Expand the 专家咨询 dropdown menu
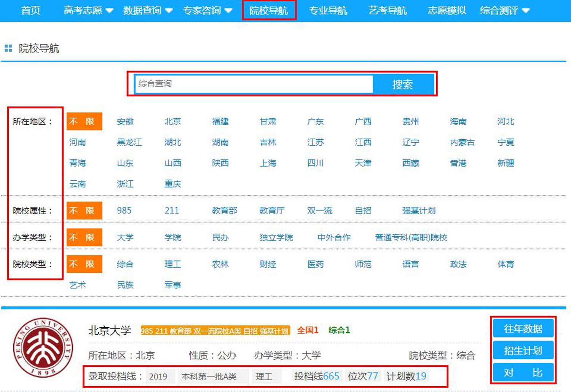The height and width of the screenshot is (392, 571). click(x=207, y=11)
